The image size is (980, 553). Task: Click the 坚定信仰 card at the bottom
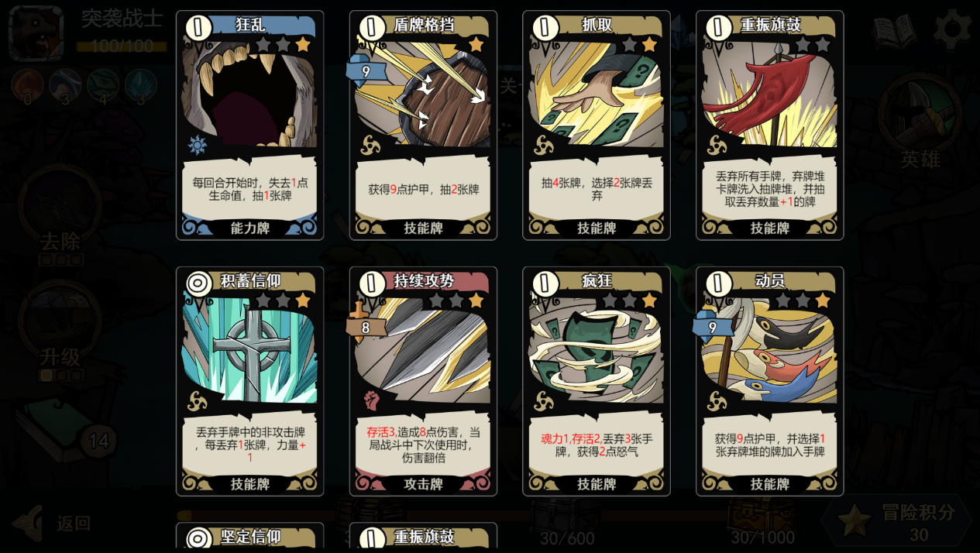coord(249,536)
